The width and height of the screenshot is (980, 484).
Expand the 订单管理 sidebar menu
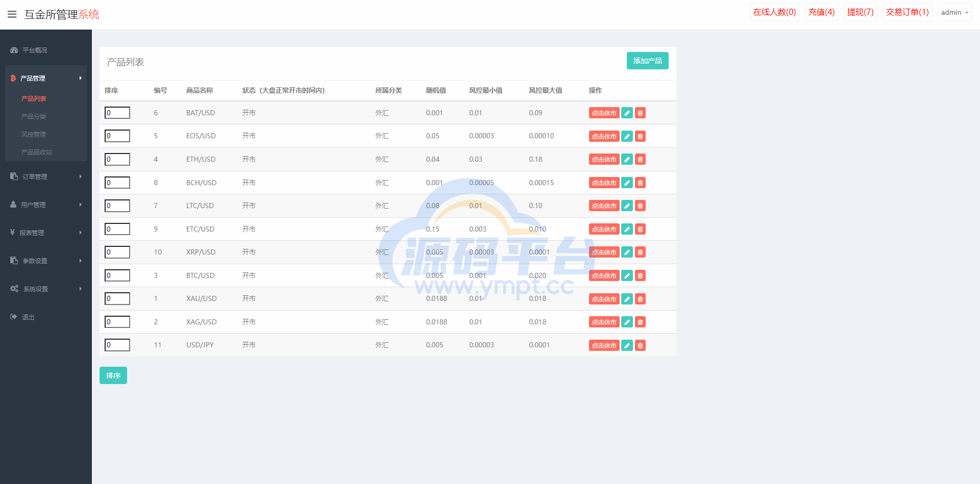(46, 176)
